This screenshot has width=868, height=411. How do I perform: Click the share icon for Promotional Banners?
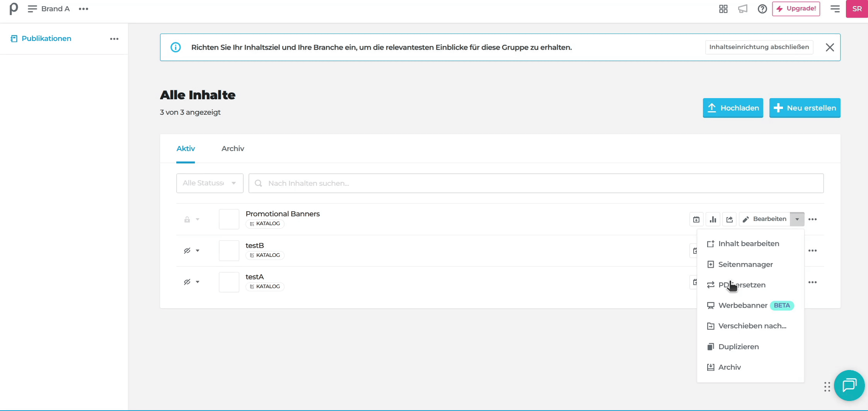point(730,219)
